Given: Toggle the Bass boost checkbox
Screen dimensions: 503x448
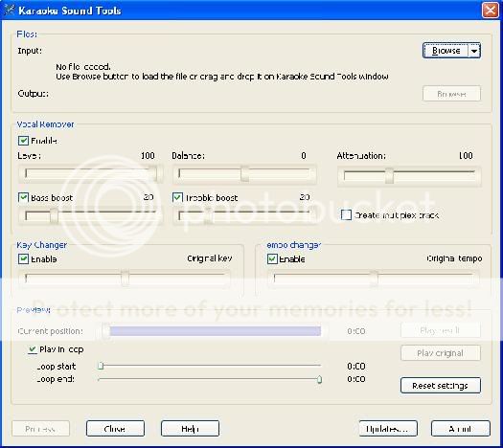Looking at the screenshot, I should [23, 197].
